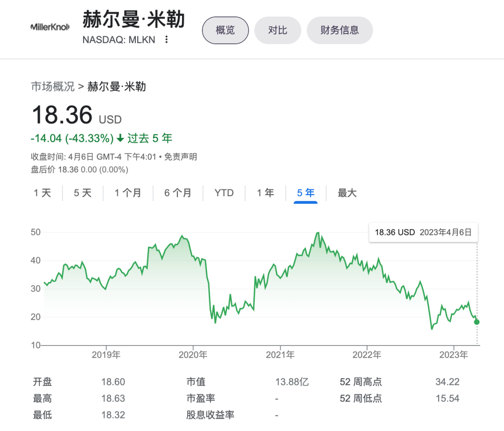The image size is (504, 431).
Task: Click the 52-week low value 15.54
Action: pos(448,398)
